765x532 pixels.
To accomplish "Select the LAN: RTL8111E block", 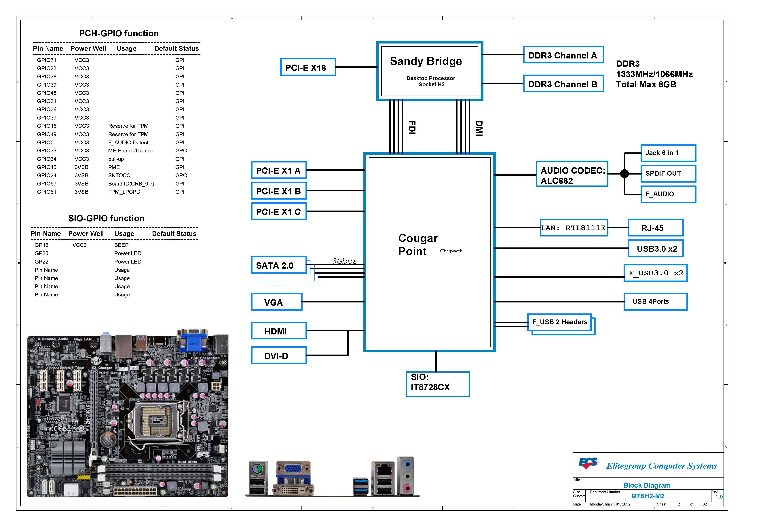I will click(574, 228).
